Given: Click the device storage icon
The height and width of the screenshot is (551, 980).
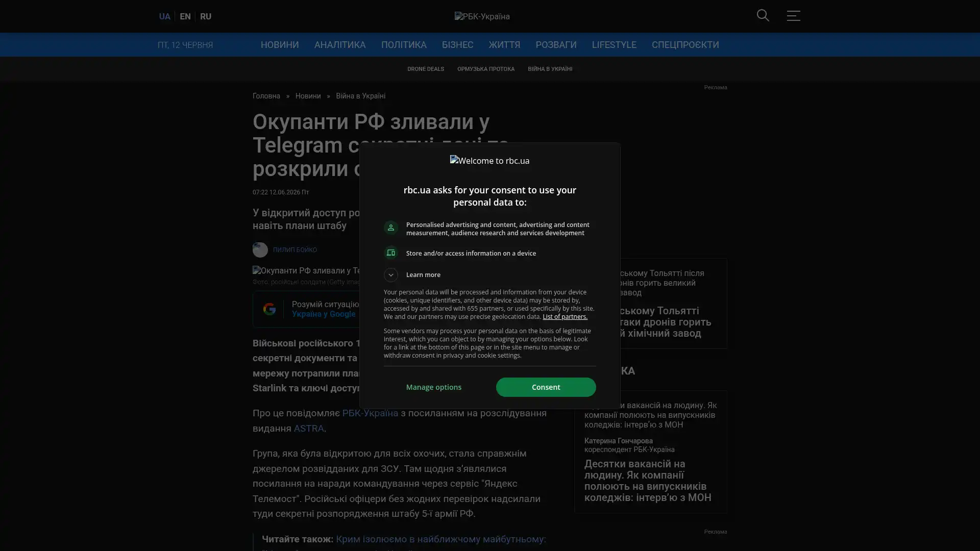Looking at the screenshot, I should pyautogui.click(x=390, y=253).
